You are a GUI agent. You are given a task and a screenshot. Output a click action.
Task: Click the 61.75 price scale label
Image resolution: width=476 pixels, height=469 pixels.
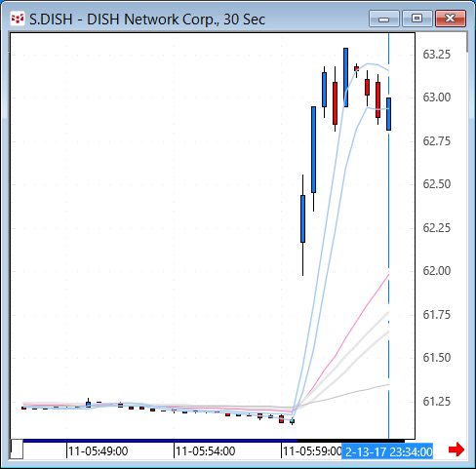tap(437, 315)
